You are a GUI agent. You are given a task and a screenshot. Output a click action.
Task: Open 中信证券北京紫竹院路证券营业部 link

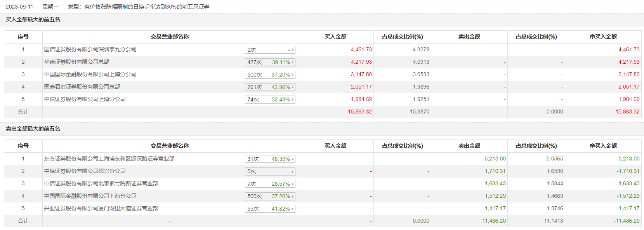coord(101,183)
